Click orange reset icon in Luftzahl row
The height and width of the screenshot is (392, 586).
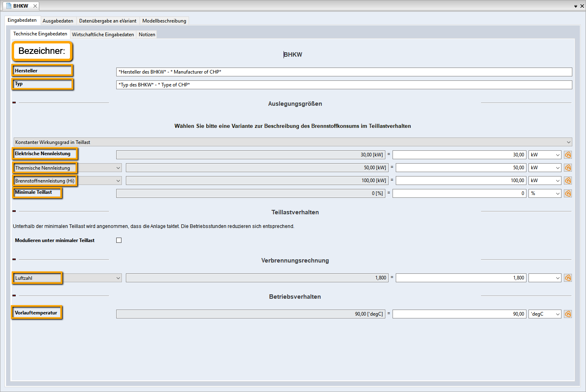[x=567, y=278]
